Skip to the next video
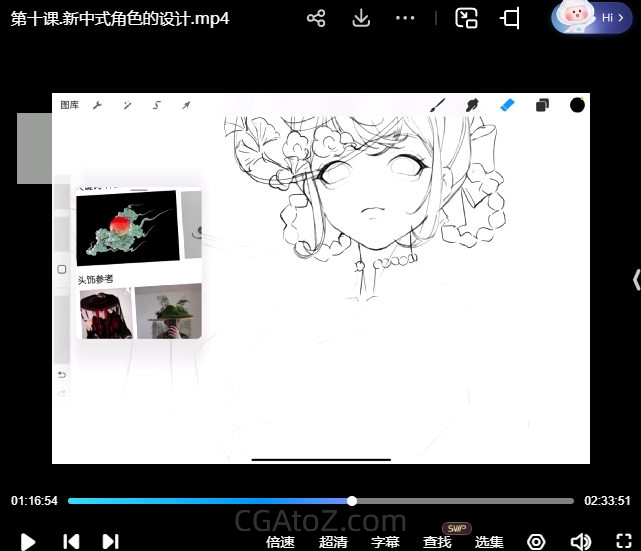Screen dimensions: 641x551 tap(111, 541)
